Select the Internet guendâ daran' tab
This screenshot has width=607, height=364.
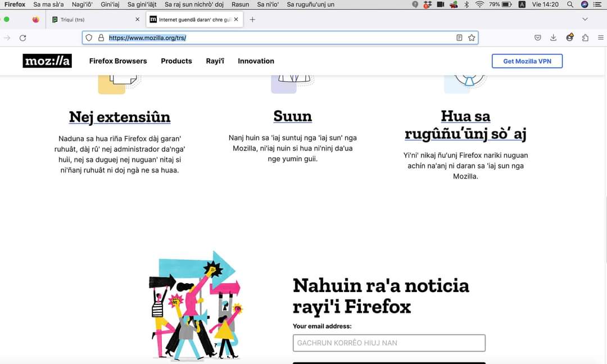click(x=194, y=19)
